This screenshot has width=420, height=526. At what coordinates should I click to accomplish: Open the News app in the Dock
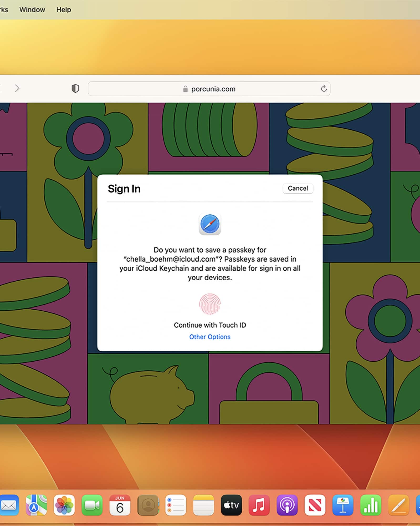(x=315, y=505)
